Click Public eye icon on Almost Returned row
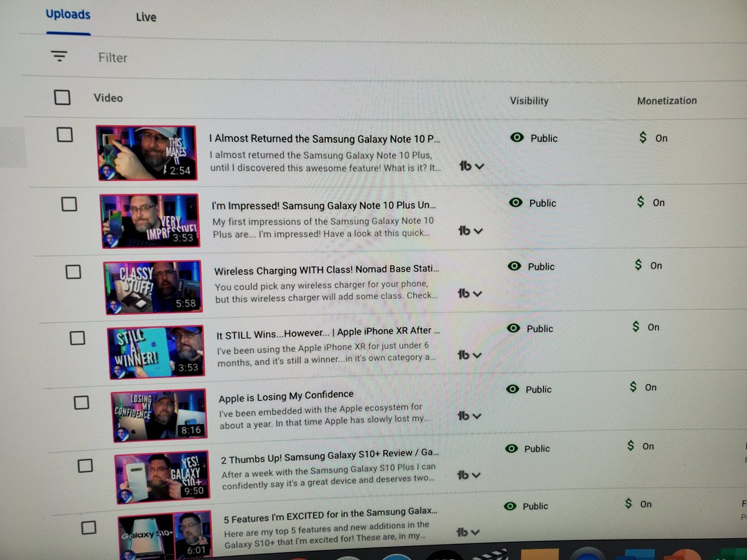The width and height of the screenshot is (747, 560). click(x=517, y=138)
